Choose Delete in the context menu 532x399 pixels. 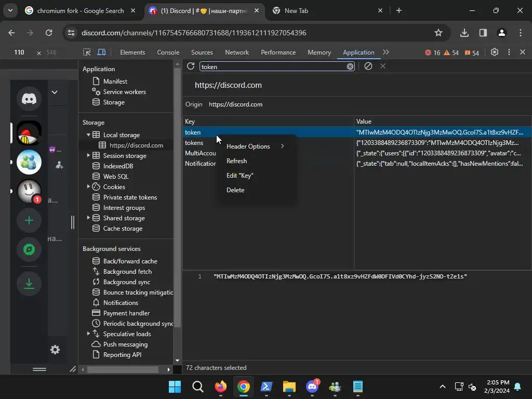coord(256,190)
